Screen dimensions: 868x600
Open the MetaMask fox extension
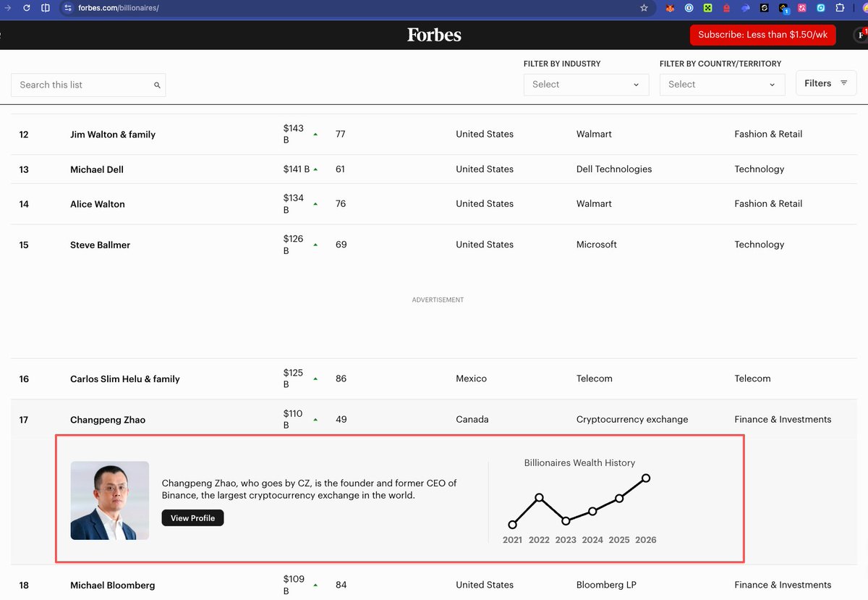pos(671,8)
